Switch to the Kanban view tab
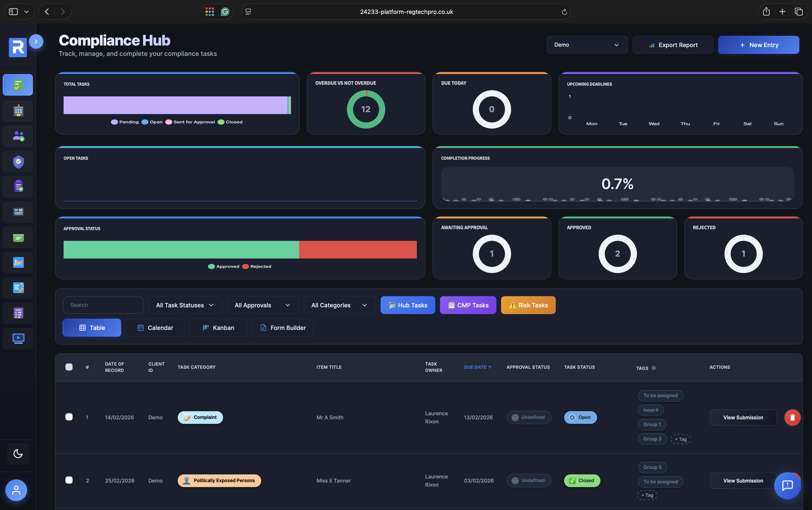 (x=218, y=328)
